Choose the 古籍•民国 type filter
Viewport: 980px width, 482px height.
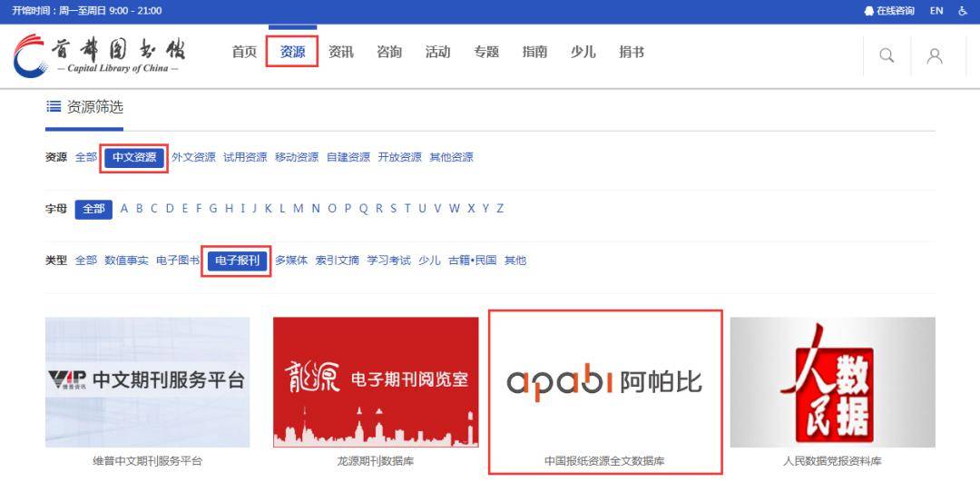coord(472,261)
